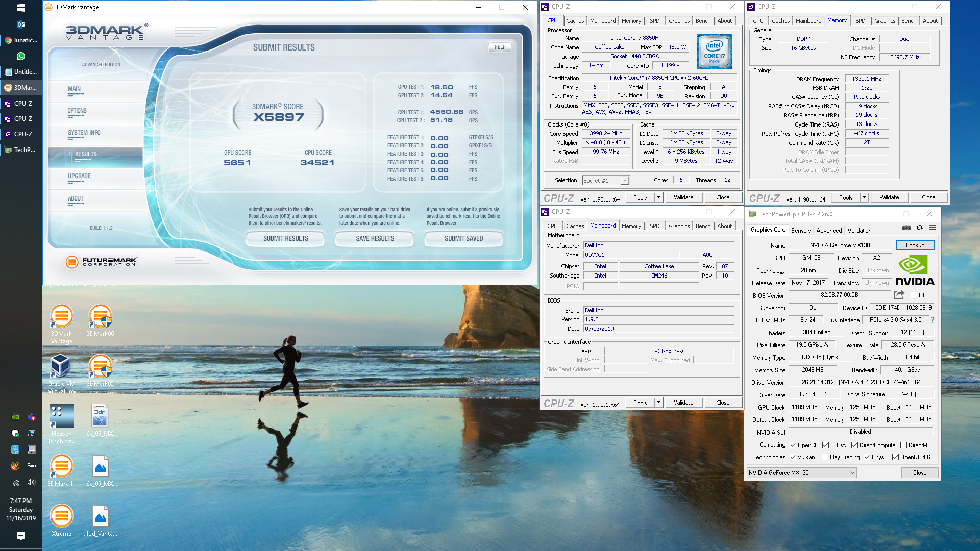Open the Wi-Fi network tray icon
Image resolution: width=980 pixels, height=551 pixels.
[15, 482]
